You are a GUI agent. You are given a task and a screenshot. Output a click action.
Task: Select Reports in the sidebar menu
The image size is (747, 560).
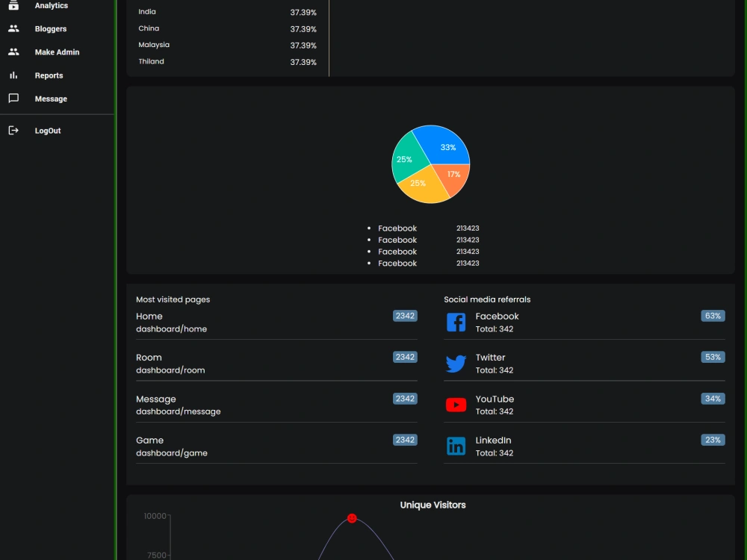(x=49, y=75)
